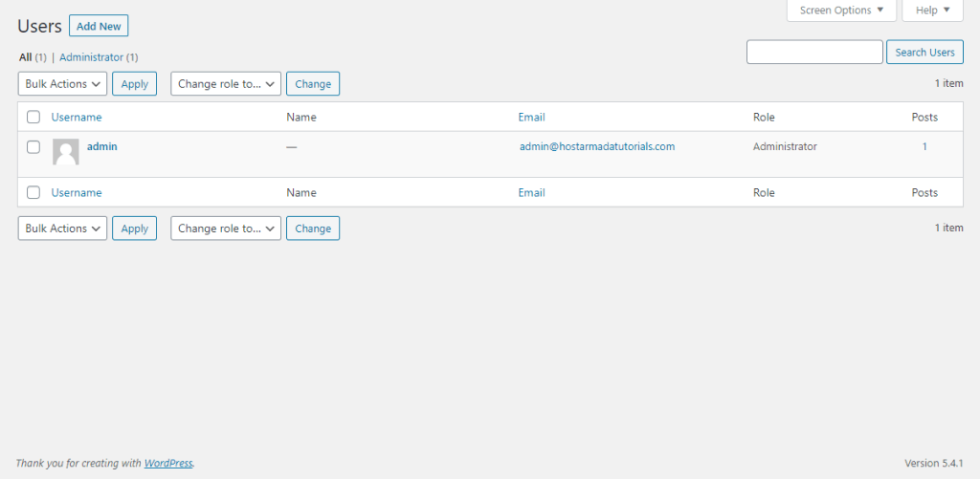Sort by Email in the table header
Screen dimensions: 980x479
point(532,118)
